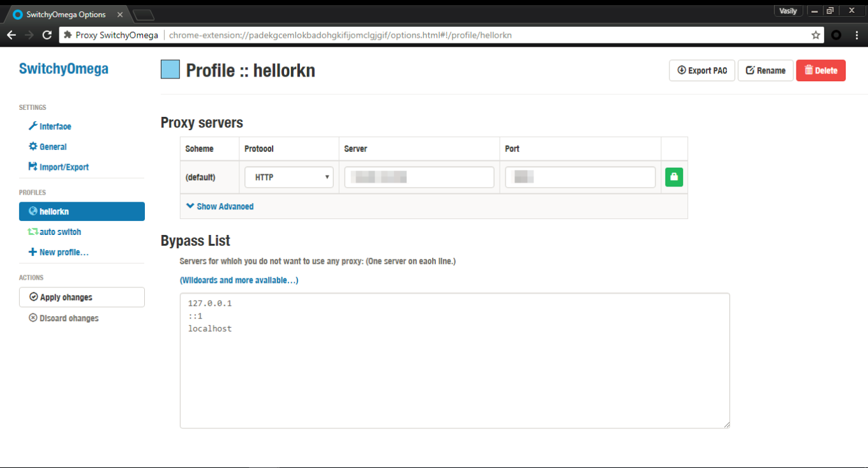Click the 'localhost' bypass entry
Screen dimensions: 868x468
tap(210, 329)
